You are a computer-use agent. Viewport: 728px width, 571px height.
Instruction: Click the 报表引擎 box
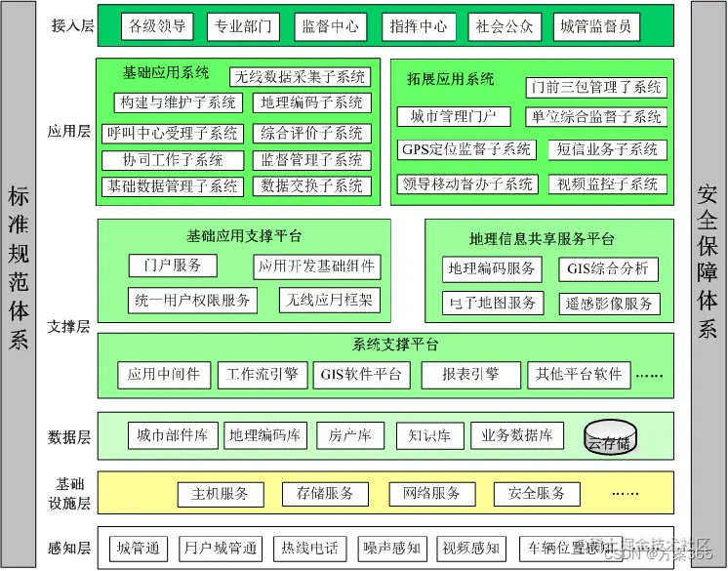point(470,375)
